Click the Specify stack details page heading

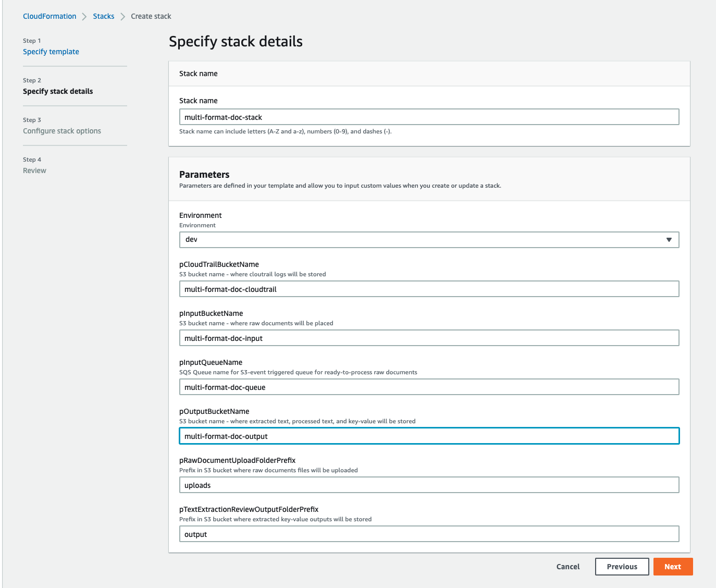pyautogui.click(x=236, y=41)
